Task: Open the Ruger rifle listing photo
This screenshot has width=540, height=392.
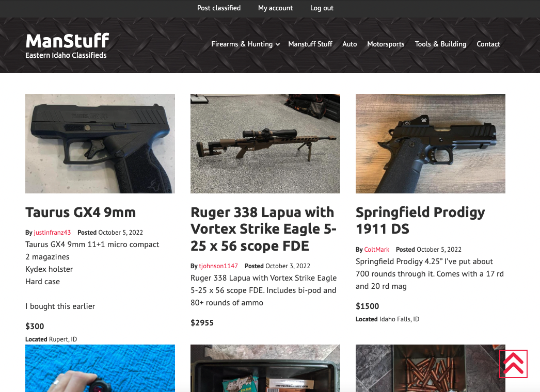Action: 265,143
